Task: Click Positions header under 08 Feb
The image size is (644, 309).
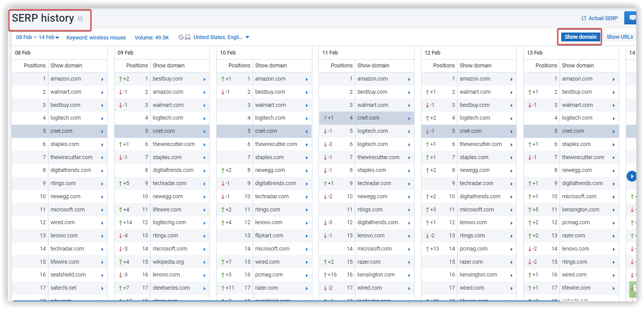Action: [x=35, y=65]
